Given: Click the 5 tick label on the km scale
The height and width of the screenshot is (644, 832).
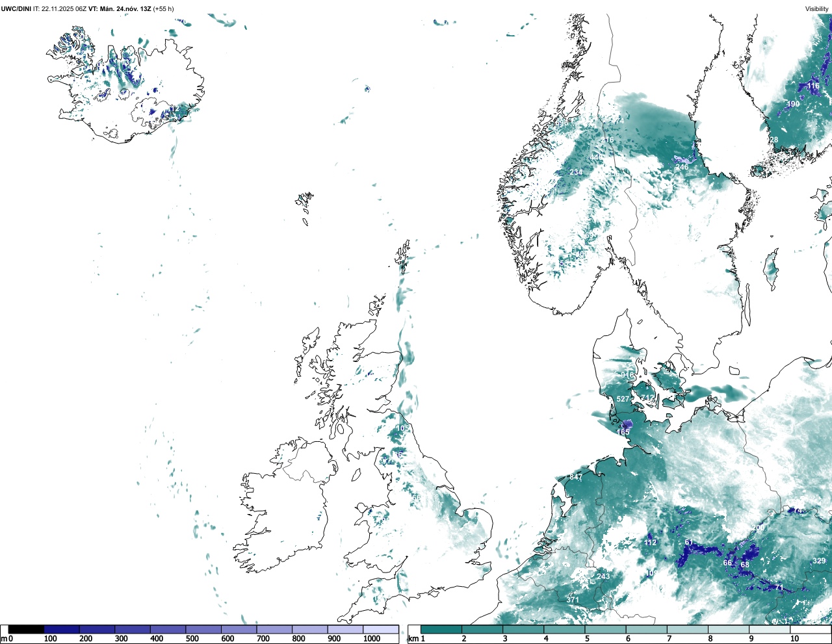Looking at the screenshot, I should pyautogui.click(x=587, y=639).
